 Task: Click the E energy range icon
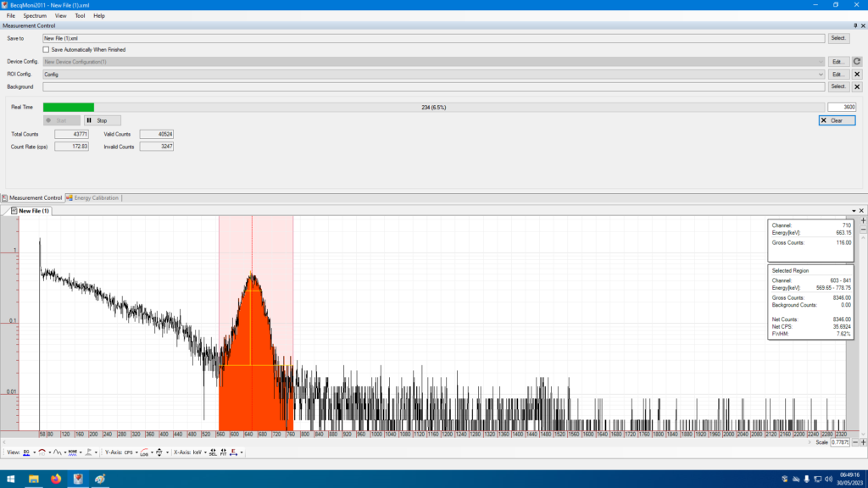[x=234, y=452]
